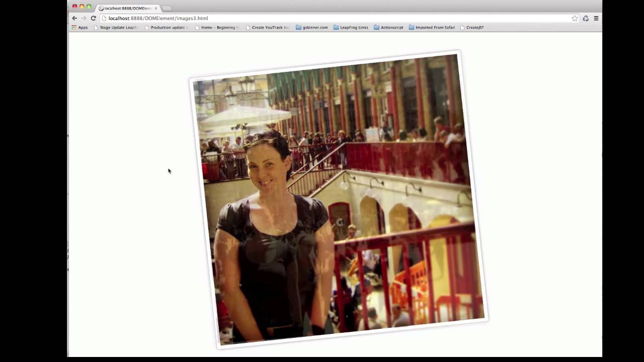The image size is (644, 362).
Task: Bookmark this page with the star icon
Action: [575, 18]
